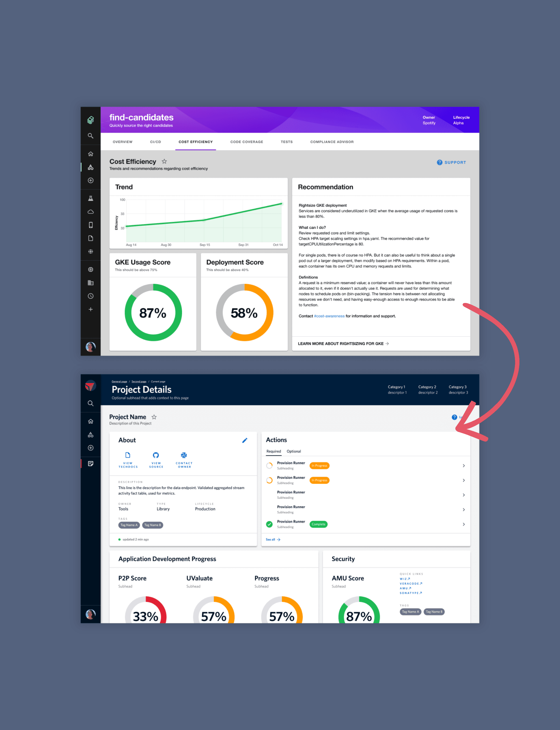Open the CI/CD tab
The image size is (560, 730).
coord(155,142)
